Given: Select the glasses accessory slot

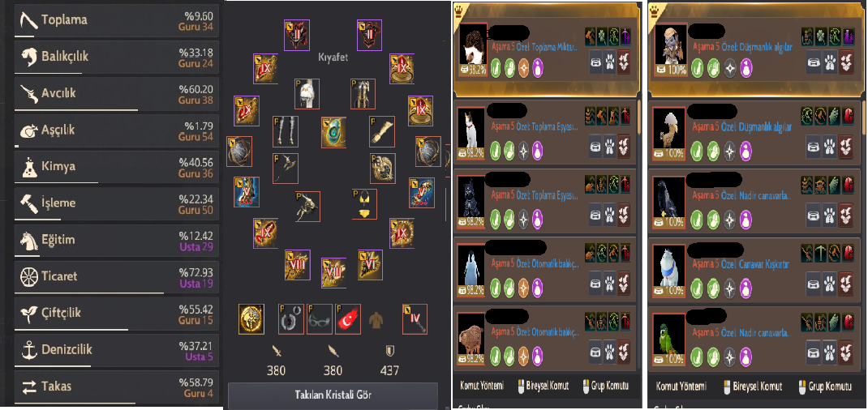Looking at the screenshot, I should (320, 318).
